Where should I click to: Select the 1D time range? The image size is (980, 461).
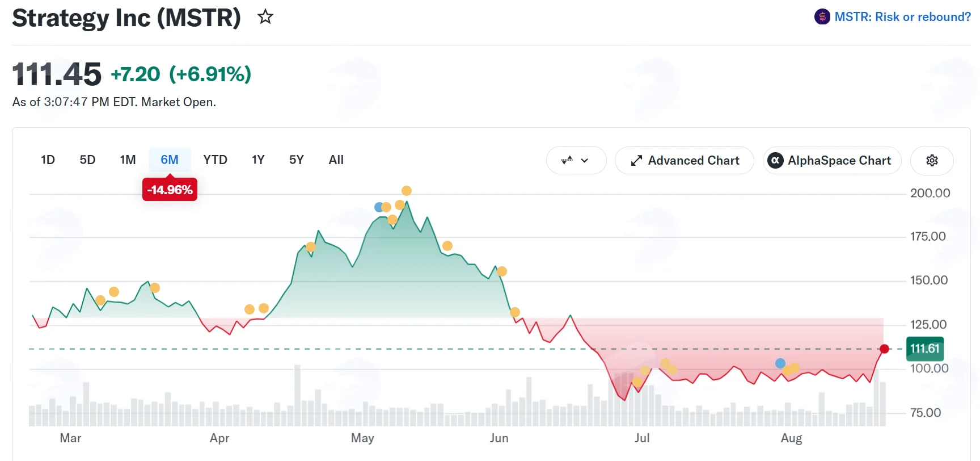(48, 160)
